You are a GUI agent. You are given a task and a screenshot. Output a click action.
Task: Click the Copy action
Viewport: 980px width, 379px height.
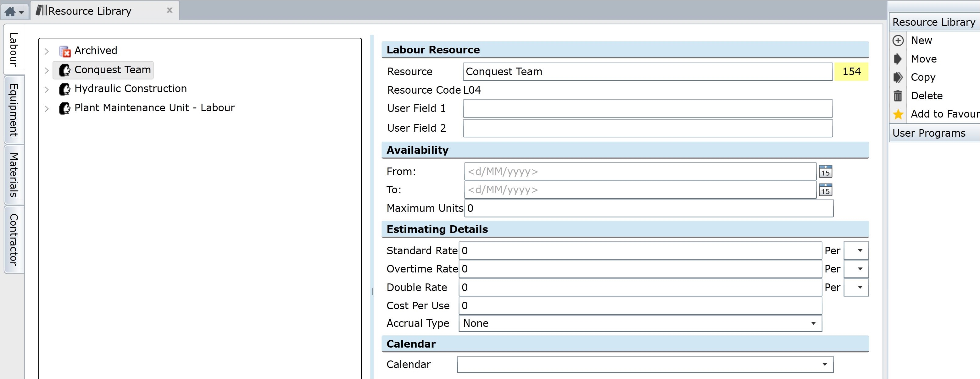923,77
